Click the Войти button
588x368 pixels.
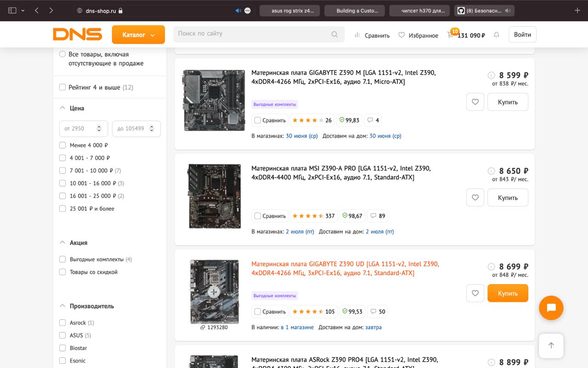click(x=522, y=34)
